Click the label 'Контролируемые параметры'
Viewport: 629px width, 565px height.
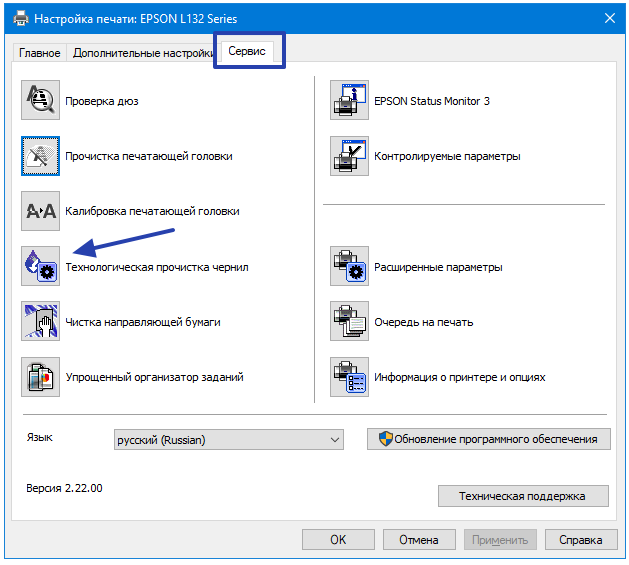coord(447,156)
